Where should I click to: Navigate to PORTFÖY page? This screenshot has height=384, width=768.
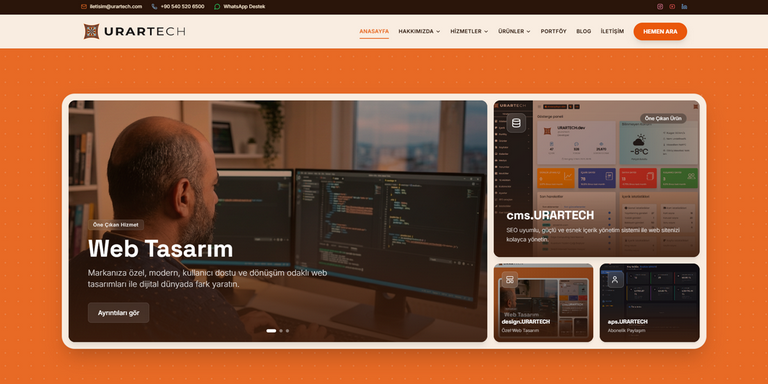[553, 31]
